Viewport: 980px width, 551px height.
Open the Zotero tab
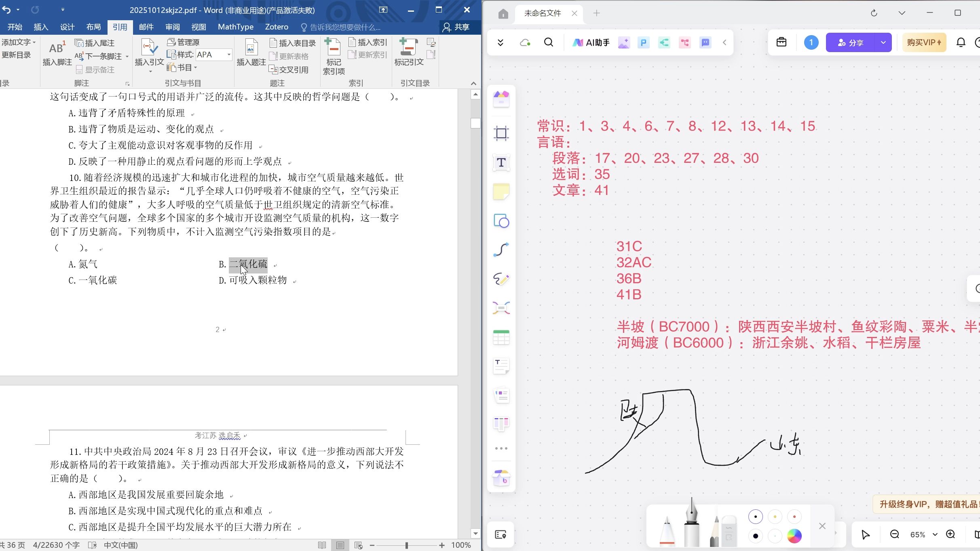tap(277, 27)
